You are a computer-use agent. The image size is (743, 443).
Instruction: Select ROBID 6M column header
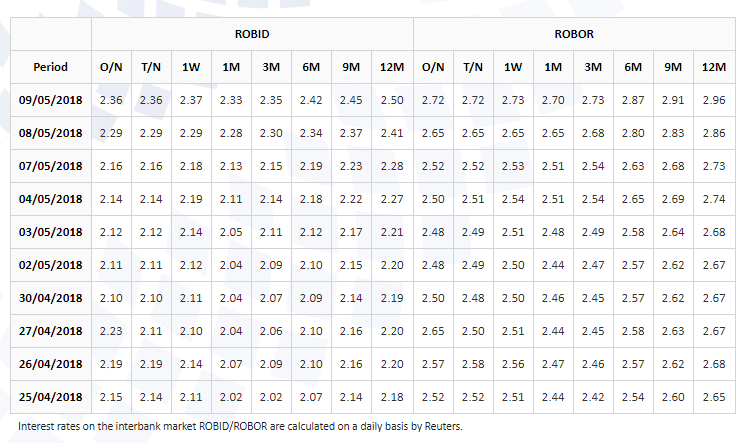[x=311, y=67]
